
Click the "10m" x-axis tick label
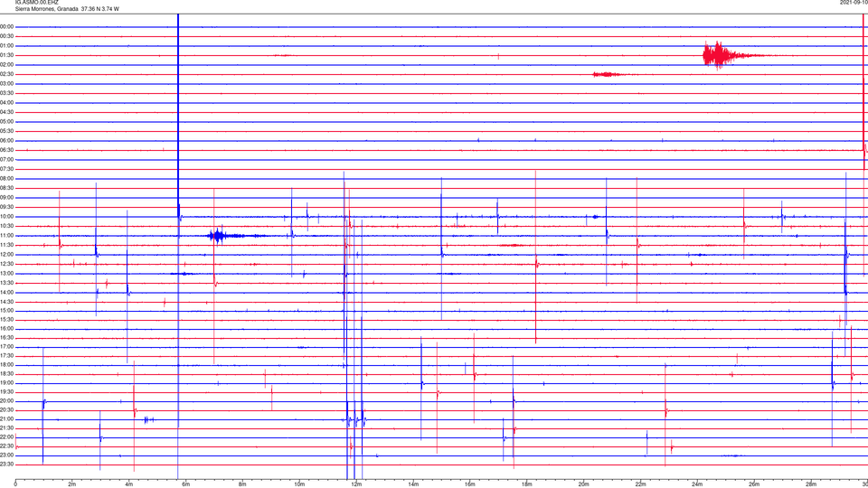[x=299, y=484]
